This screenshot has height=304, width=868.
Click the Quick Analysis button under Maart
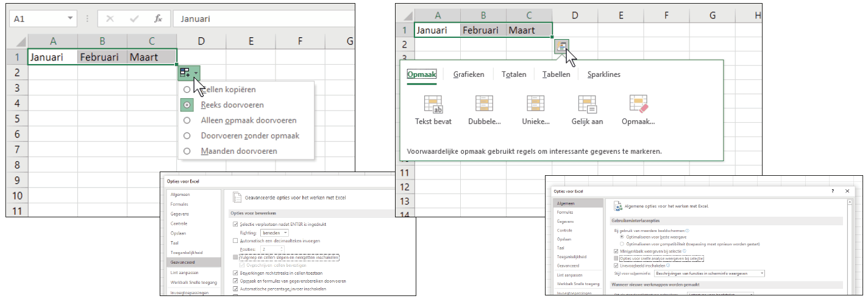[561, 46]
